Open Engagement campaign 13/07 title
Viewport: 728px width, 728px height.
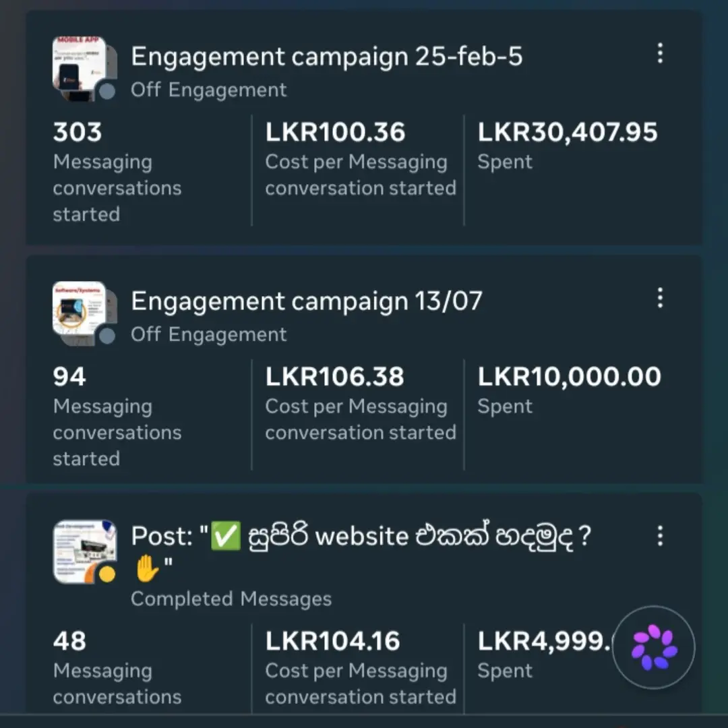tap(307, 301)
